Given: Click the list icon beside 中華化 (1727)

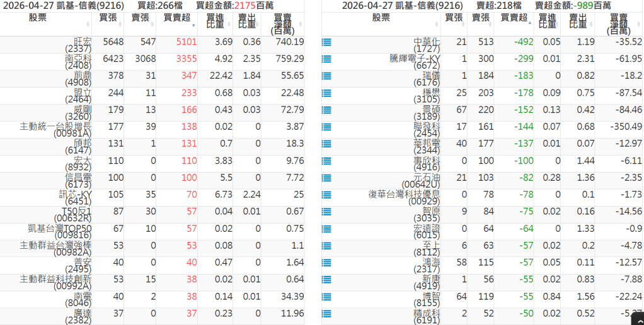Looking at the screenshot, I should [x=326, y=42].
